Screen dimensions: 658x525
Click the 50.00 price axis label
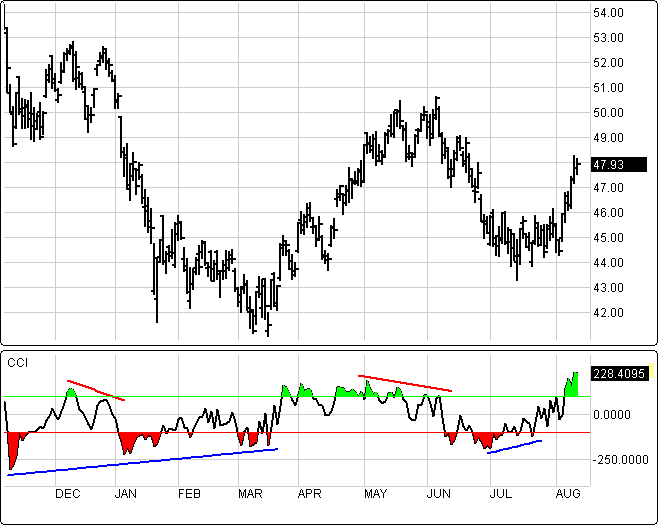pos(608,112)
